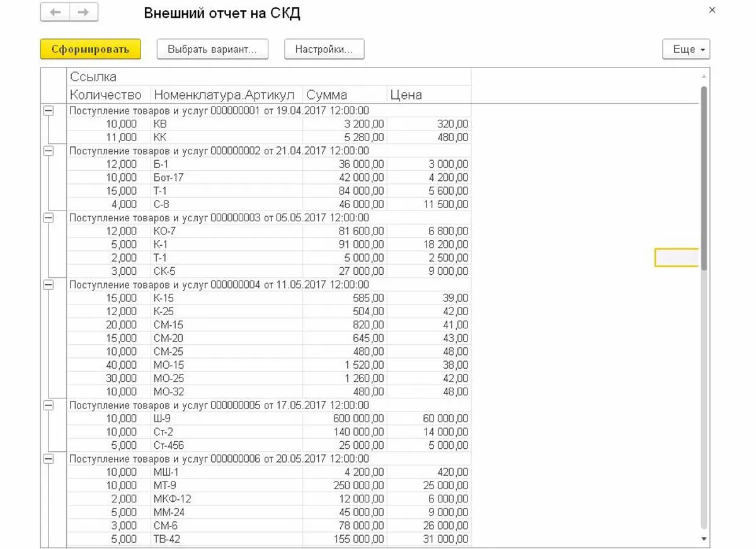Select the К-1 article cell
The height and width of the screenshot is (549, 756).
tap(227, 245)
